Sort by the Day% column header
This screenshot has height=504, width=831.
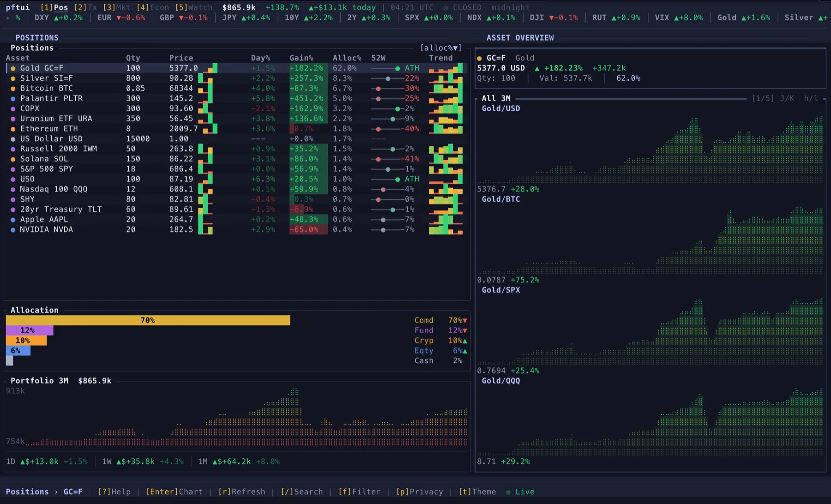[x=260, y=58]
